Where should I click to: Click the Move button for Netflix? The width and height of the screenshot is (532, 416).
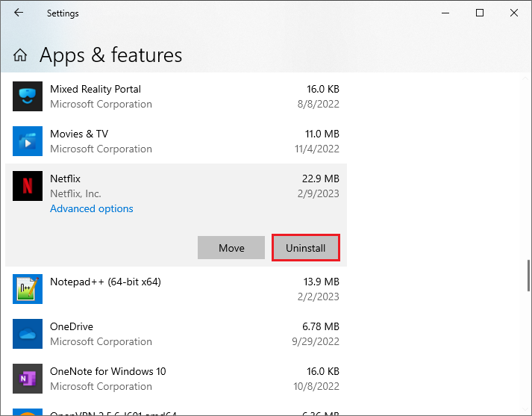point(231,247)
